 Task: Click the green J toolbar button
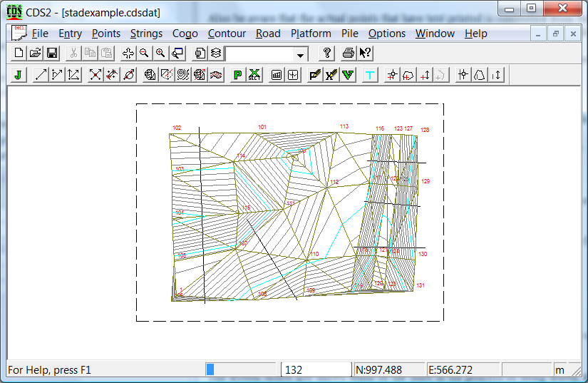click(19, 75)
